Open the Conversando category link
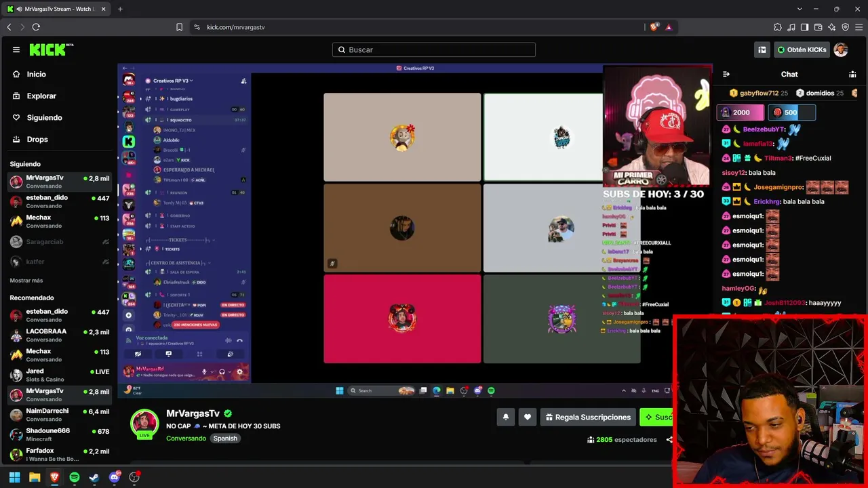The image size is (868, 488). 186,439
